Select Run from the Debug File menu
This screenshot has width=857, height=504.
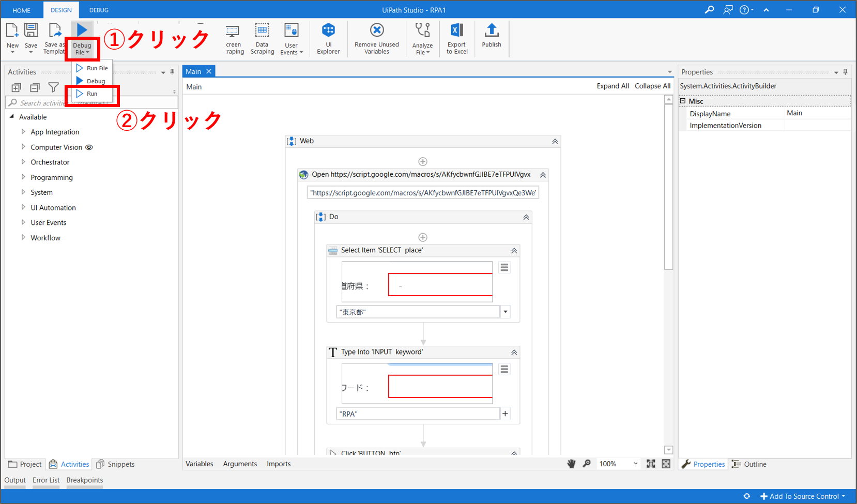click(92, 94)
